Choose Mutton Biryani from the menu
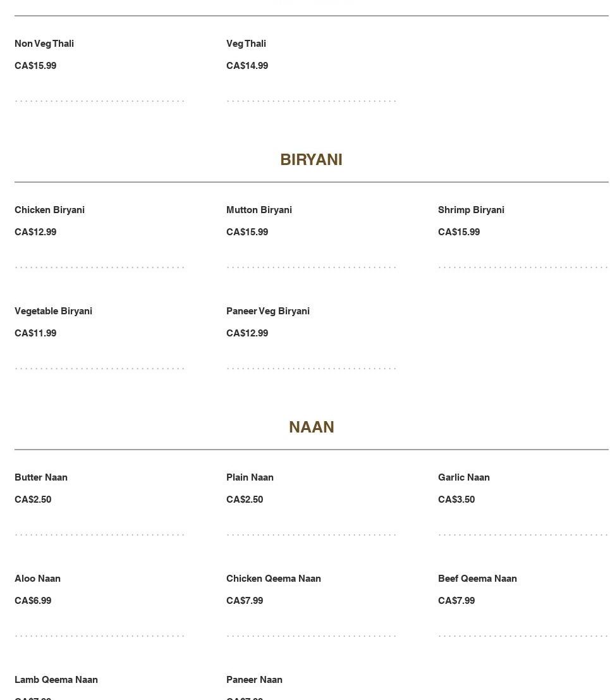Viewport: 610px width, 700px height. tap(259, 210)
